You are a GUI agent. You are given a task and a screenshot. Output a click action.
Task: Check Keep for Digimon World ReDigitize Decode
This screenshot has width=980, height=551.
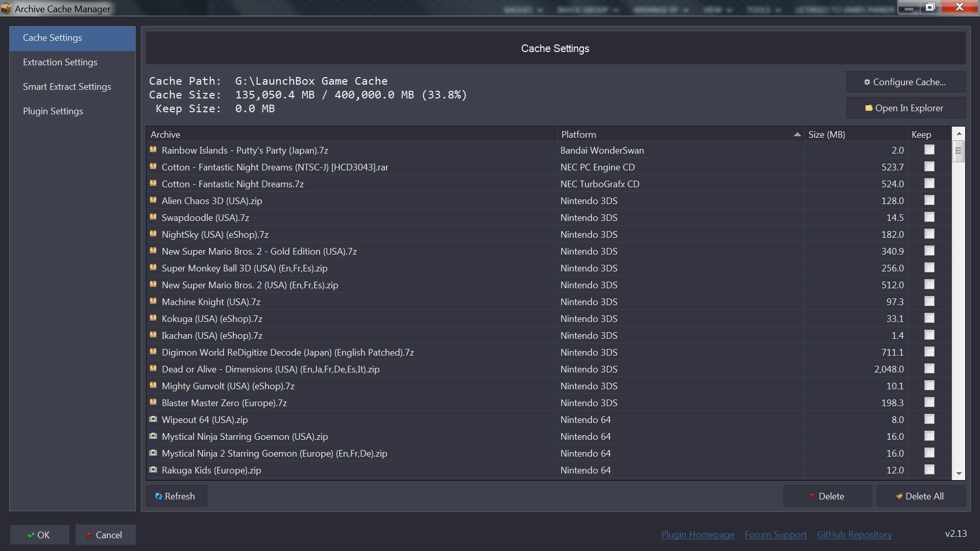[929, 352]
